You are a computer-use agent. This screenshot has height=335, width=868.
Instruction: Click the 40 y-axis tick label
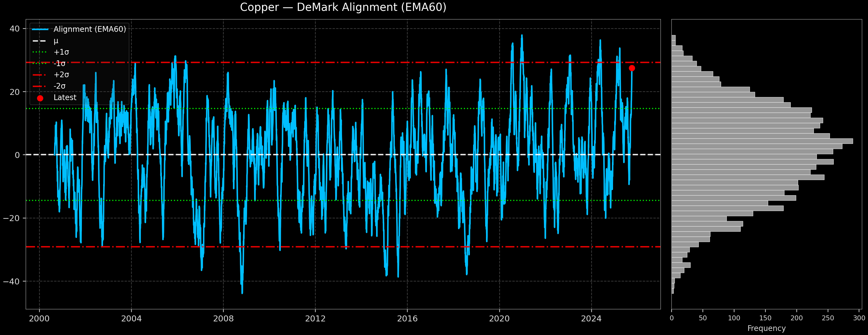(x=14, y=29)
